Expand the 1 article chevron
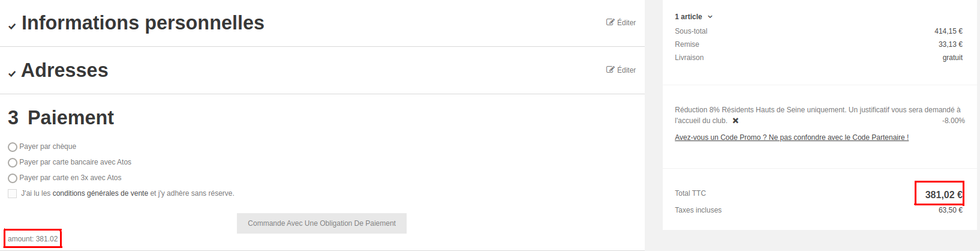Image resolution: width=980 pixels, height=251 pixels. pyautogui.click(x=710, y=17)
